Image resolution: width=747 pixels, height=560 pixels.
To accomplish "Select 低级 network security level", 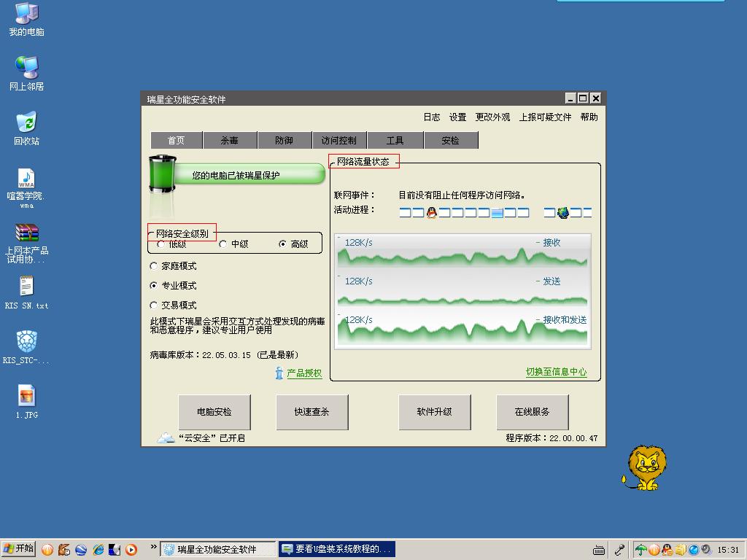I will [171, 244].
